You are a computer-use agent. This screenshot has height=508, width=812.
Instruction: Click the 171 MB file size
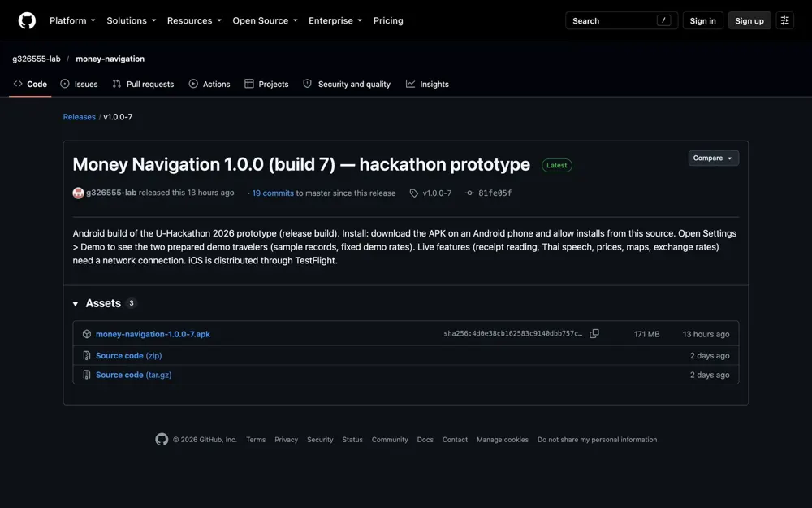647,334
